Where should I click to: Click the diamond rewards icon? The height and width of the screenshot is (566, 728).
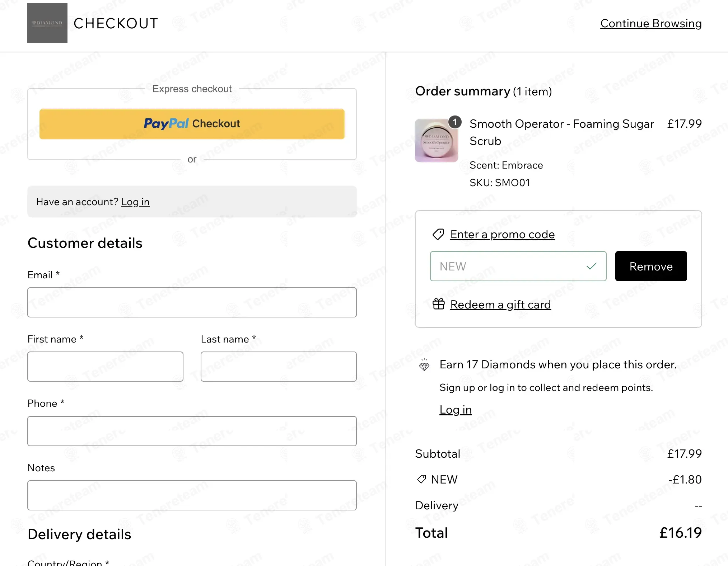[424, 365]
